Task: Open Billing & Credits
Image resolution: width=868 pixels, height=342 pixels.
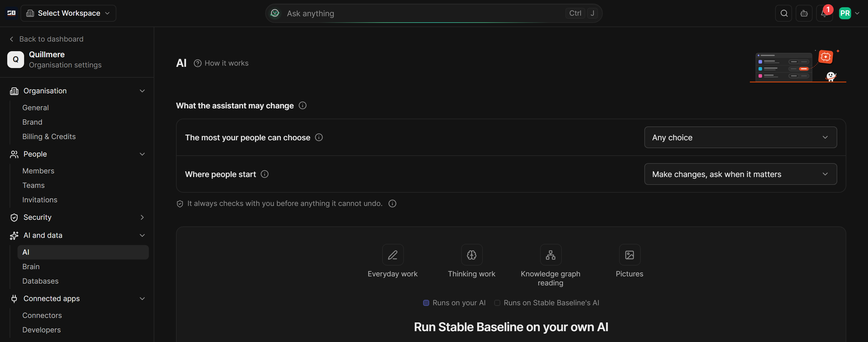Action: pyautogui.click(x=83, y=137)
